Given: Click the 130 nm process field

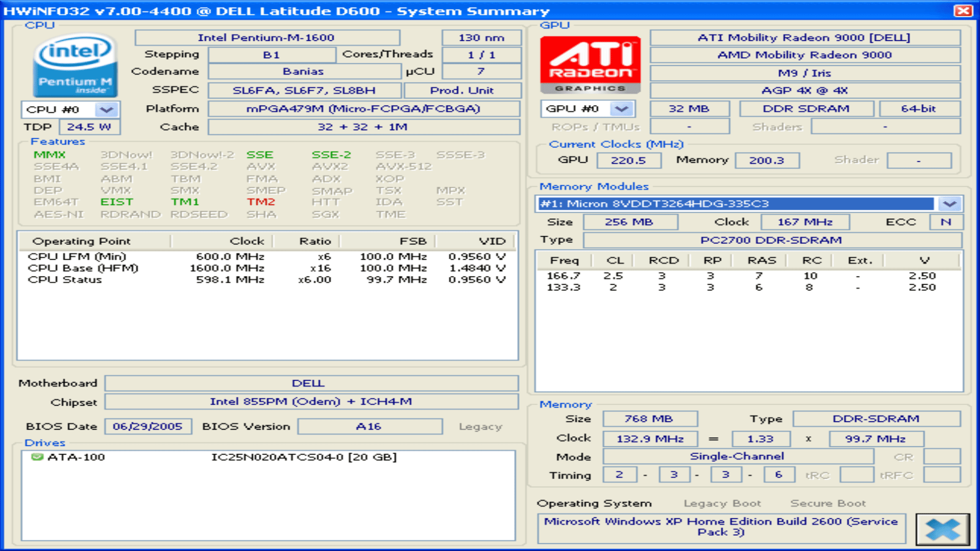Looking at the screenshot, I should click(x=481, y=38).
